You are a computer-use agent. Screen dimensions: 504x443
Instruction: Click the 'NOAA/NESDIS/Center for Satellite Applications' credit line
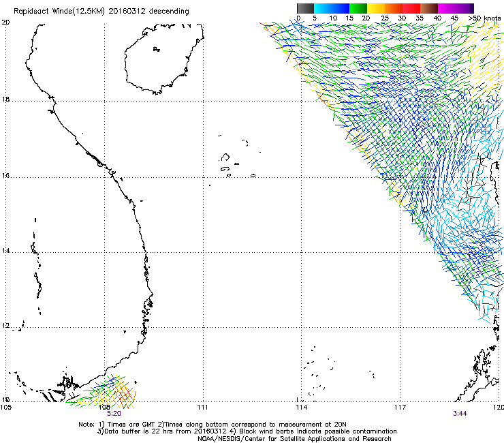click(x=294, y=438)
